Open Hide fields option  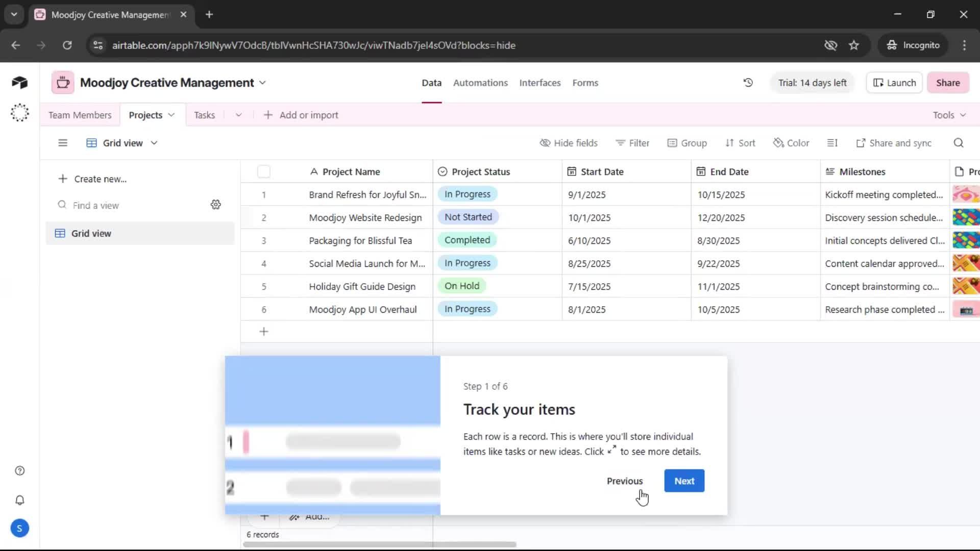[x=569, y=143]
